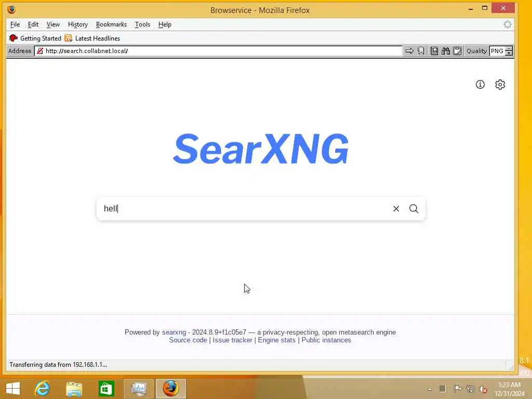Click the SearXNG logo

(x=261, y=149)
